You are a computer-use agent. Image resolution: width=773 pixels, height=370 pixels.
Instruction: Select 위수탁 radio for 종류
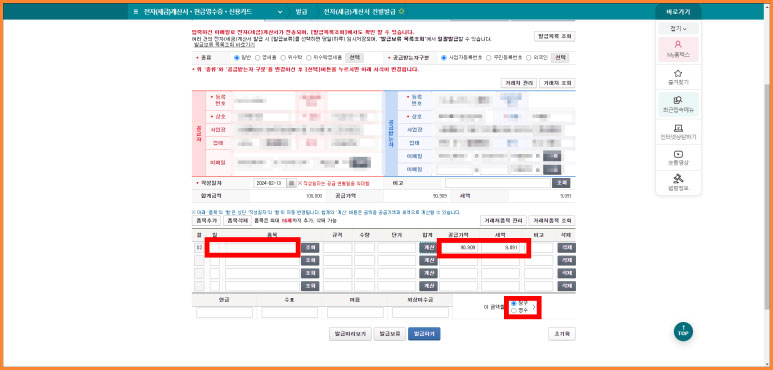[283, 58]
